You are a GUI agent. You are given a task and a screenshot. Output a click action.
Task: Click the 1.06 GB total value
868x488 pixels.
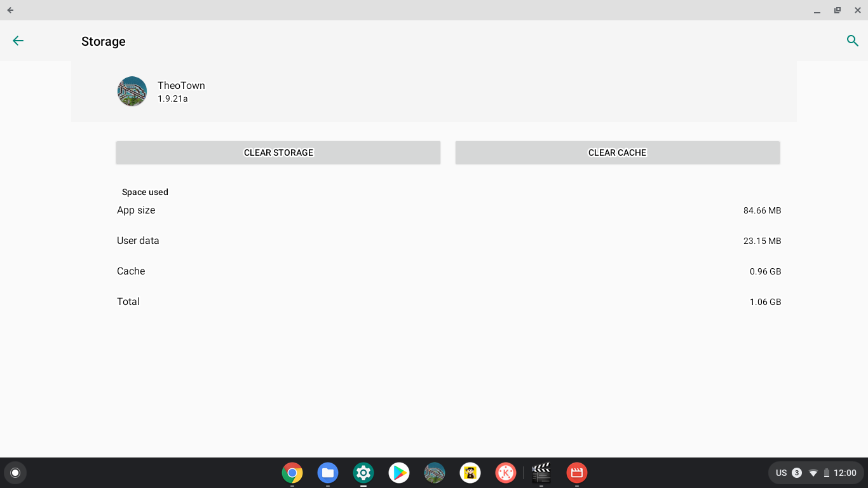[765, 302]
